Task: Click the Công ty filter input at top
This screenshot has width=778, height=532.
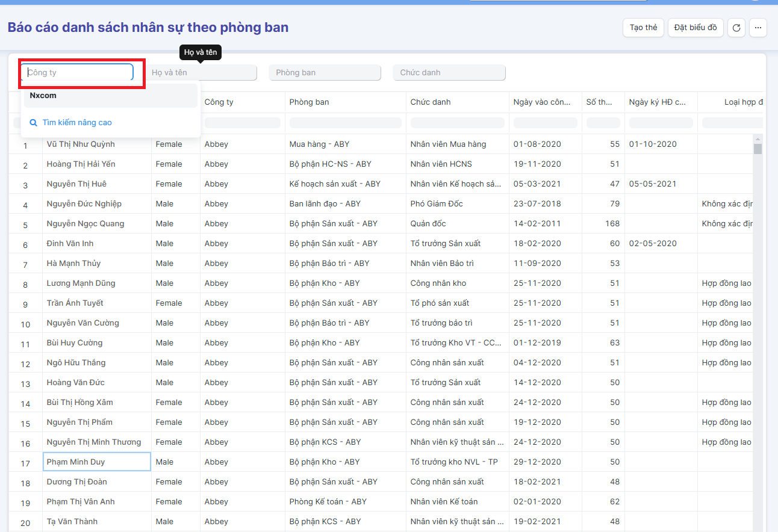Action: coord(77,73)
